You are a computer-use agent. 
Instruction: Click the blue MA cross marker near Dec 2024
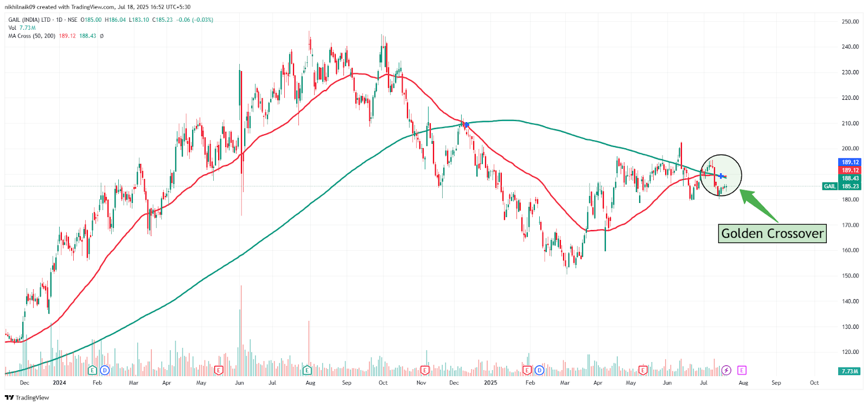coord(465,125)
